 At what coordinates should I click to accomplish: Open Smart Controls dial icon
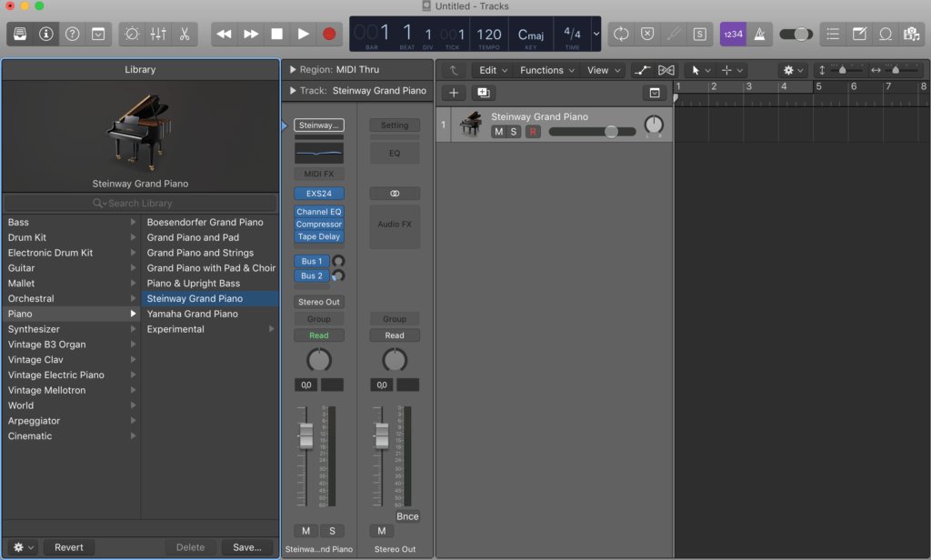[x=132, y=34]
